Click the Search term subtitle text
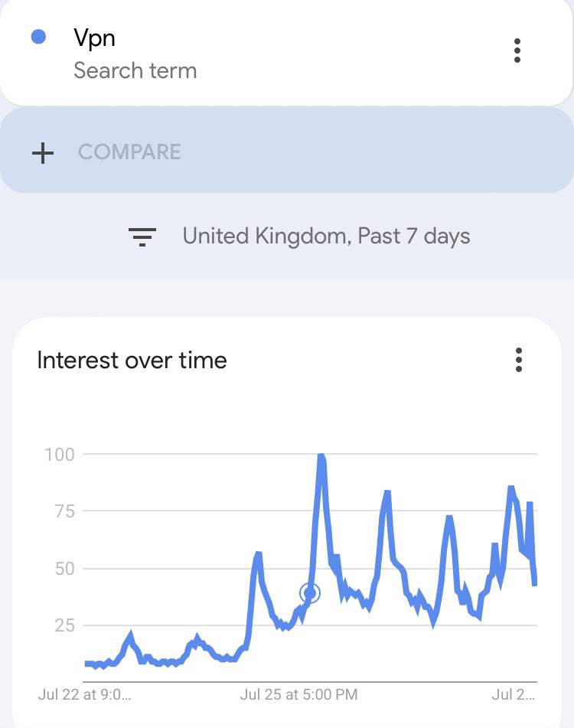 point(135,70)
